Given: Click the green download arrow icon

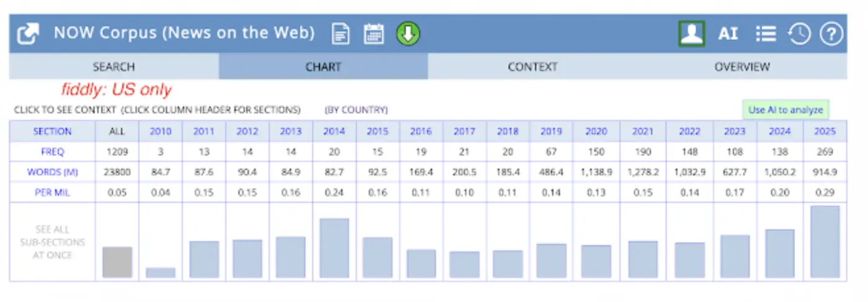Looking at the screenshot, I should (408, 33).
